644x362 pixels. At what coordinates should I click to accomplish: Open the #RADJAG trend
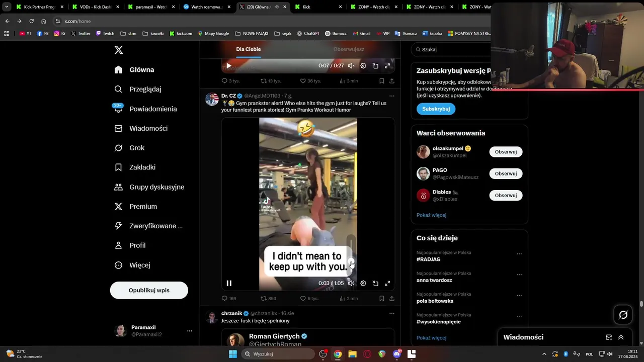428,259
